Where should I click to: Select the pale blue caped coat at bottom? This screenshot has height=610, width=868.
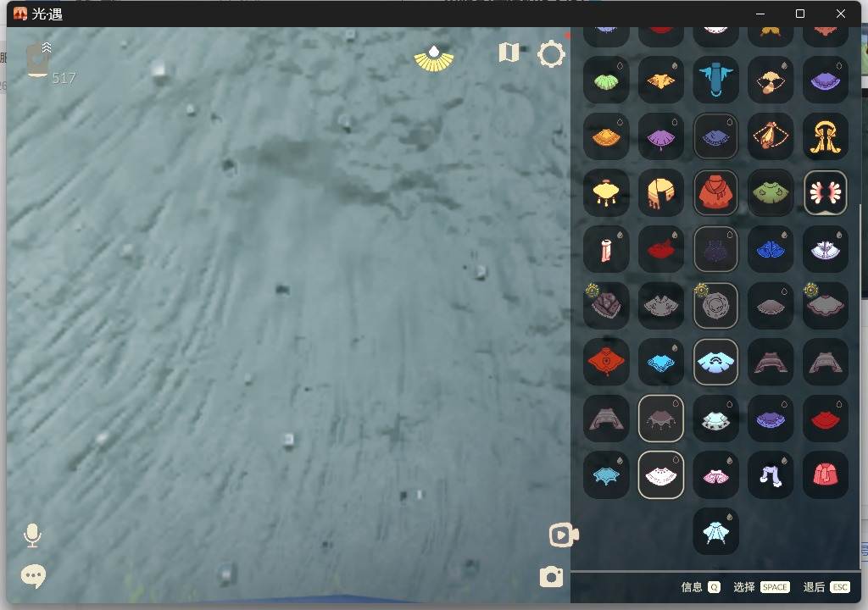click(715, 531)
